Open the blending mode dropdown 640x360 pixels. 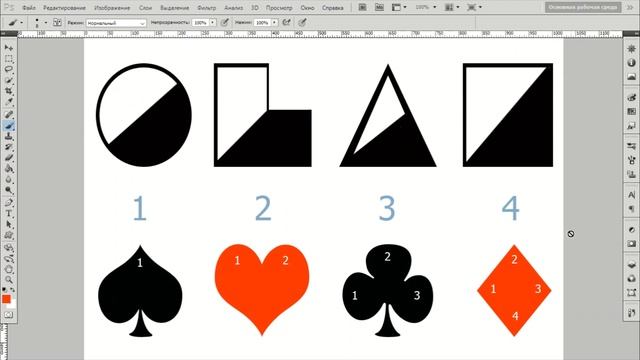coord(116,23)
